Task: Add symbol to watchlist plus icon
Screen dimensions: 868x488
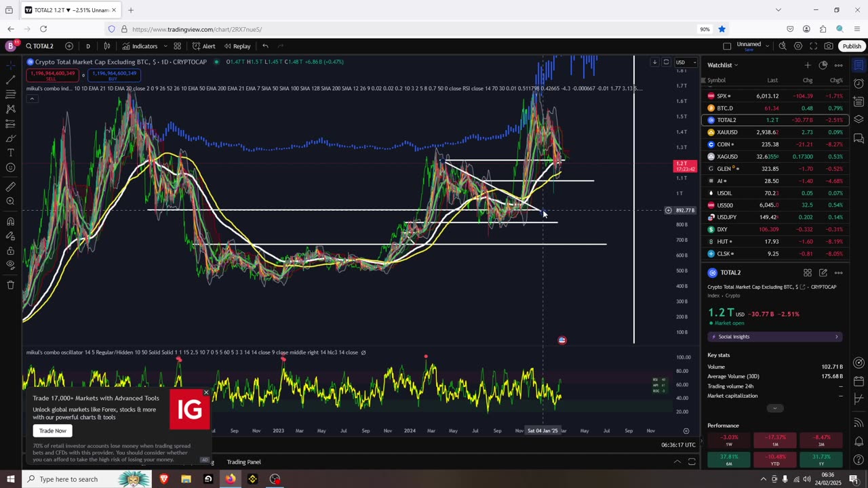Action: coord(807,65)
